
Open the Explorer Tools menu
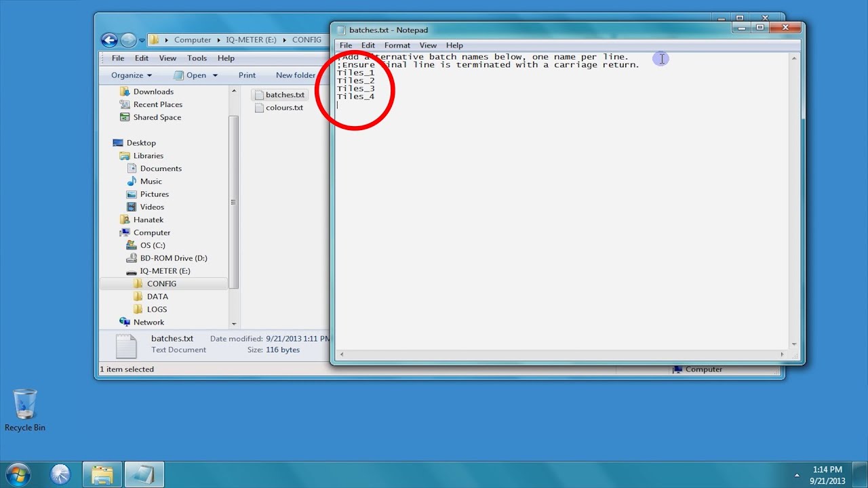[x=197, y=58]
